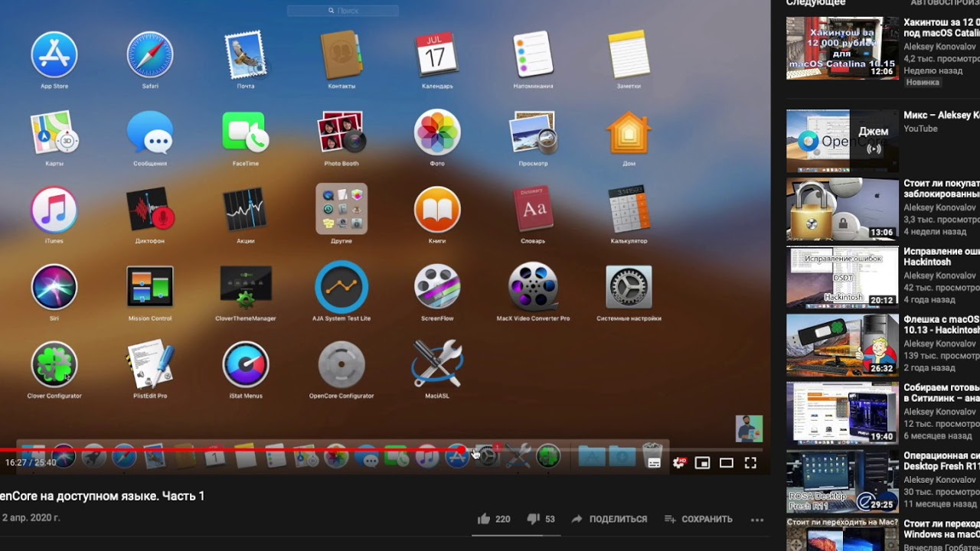980x551 pixels.
Task: Seek on the red video progress bar
Action: pyautogui.click(x=381, y=450)
